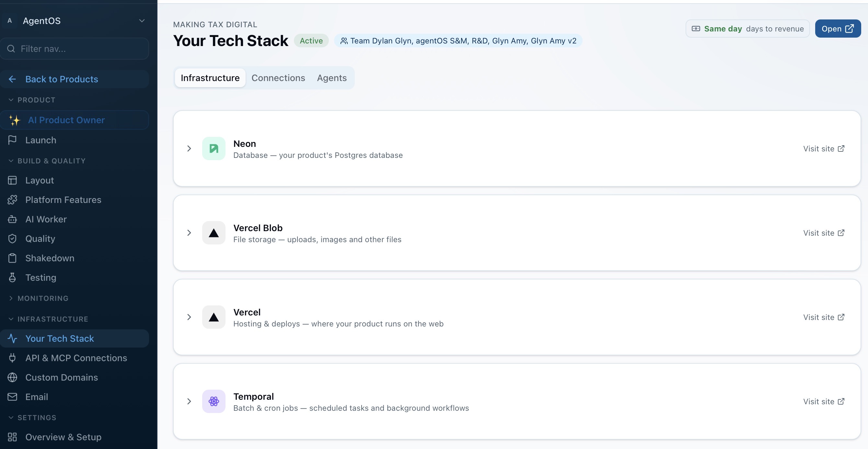This screenshot has width=868, height=449.
Task: Click the Temporal atom logo icon
Action: click(214, 401)
